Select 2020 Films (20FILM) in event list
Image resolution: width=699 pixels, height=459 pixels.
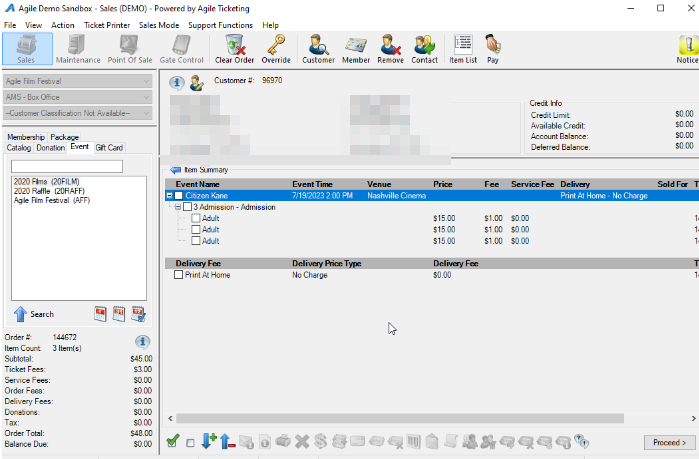click(x=46, y=181)
